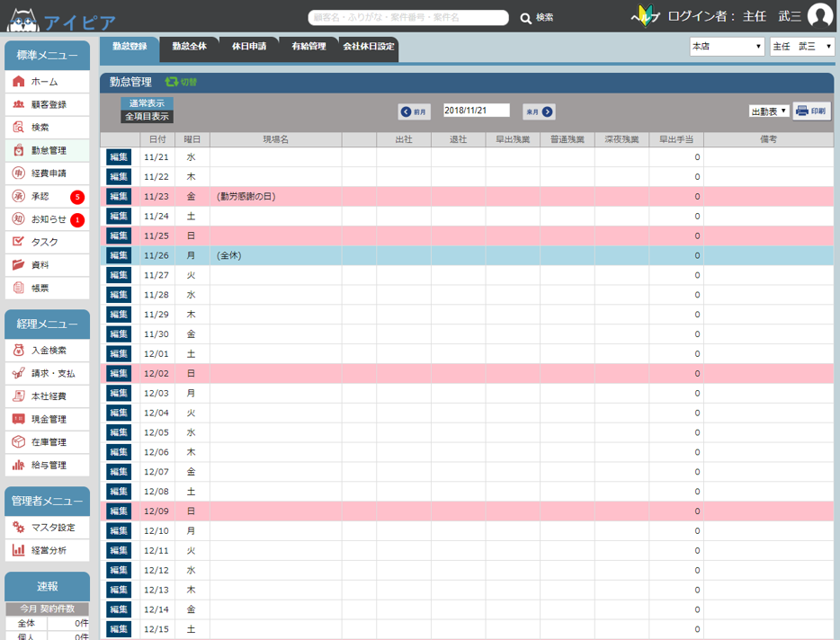Open お知らせ notifications in the sidebar
The width and height of the screenshot is (840, 640).
[x=47, y=219]
